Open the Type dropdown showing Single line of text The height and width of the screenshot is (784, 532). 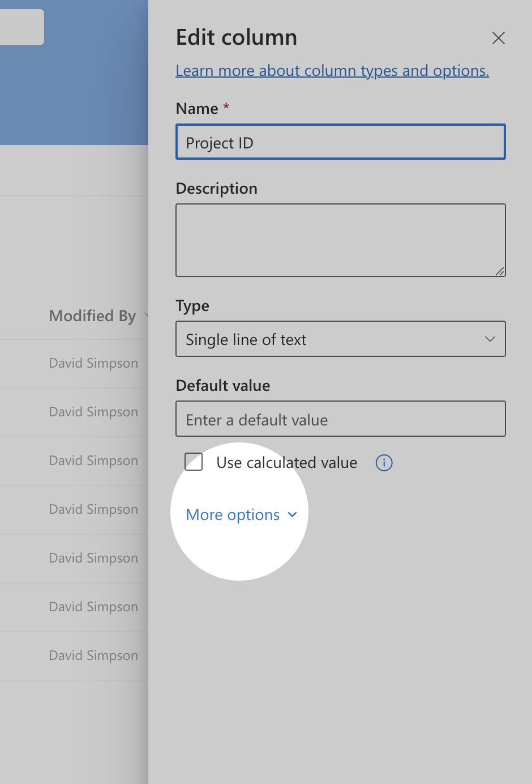pos(340,339)
